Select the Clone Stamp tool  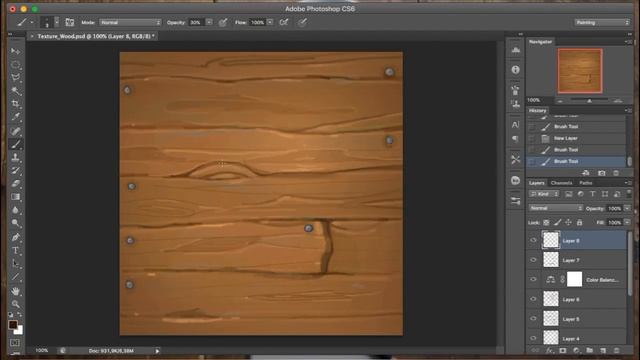click(x=16, y=157)
